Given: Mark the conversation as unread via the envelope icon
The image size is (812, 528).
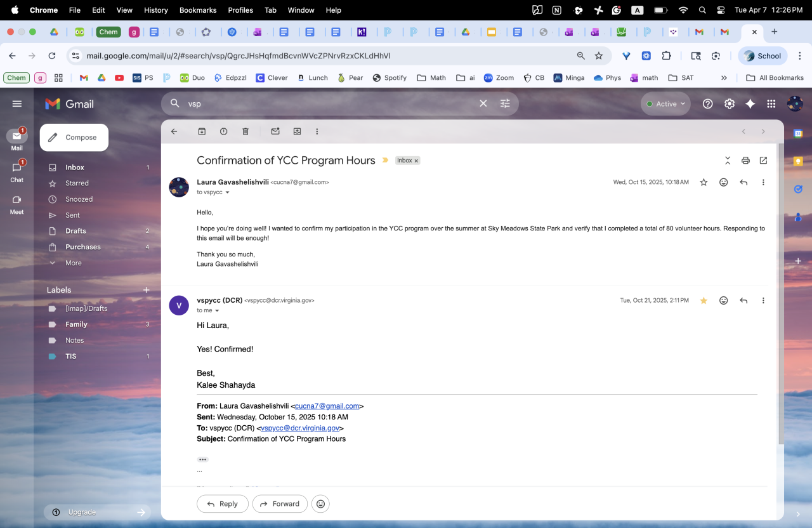Looking at the screenshot, I should click(x=275, y=131).
